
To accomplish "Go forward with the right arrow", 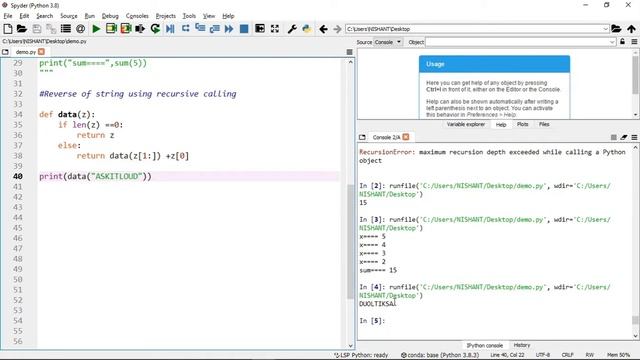I will (337, 29).
